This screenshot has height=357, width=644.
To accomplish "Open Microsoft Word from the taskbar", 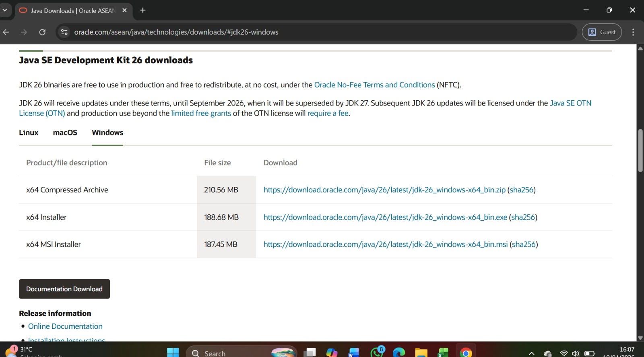I will coord(354,353).
